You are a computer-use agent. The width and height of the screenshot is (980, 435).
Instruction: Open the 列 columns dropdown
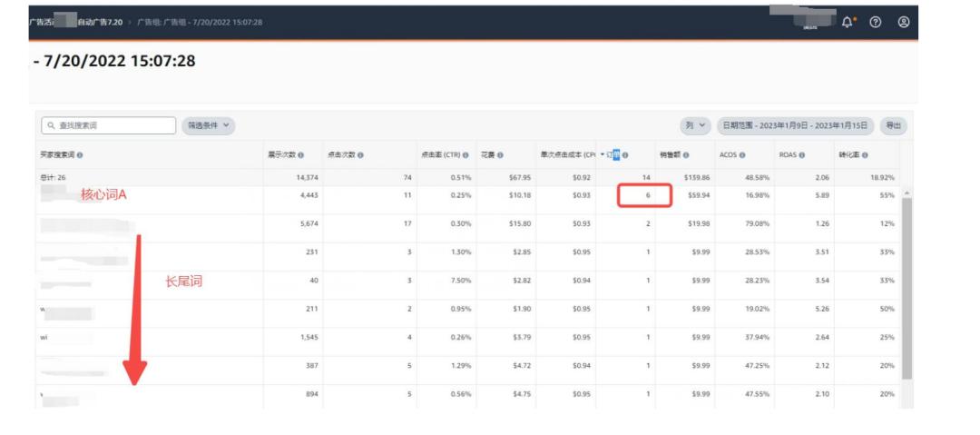pos(696,125)
